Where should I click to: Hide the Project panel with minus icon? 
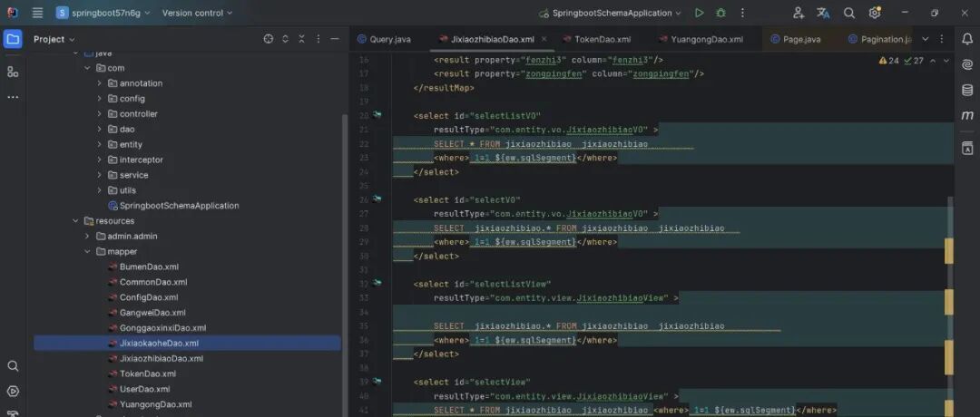tap(334, 39)
